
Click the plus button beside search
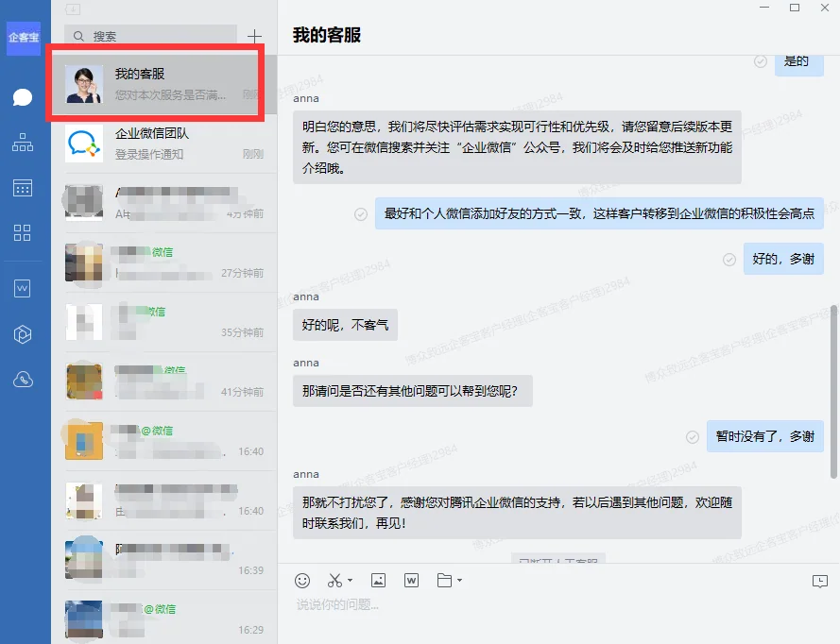point(254,36)
